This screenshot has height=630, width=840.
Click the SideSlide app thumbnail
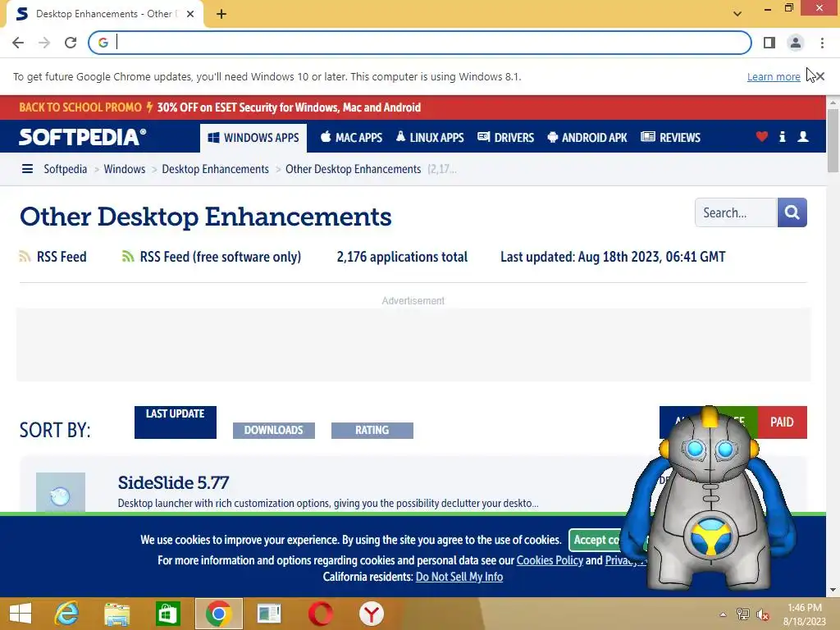click(x=61, y=492)
